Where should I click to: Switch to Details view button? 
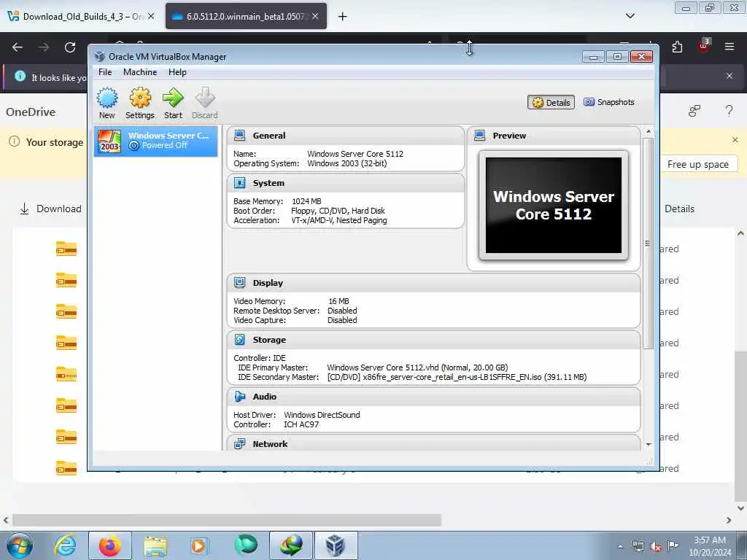coord(551,102)
